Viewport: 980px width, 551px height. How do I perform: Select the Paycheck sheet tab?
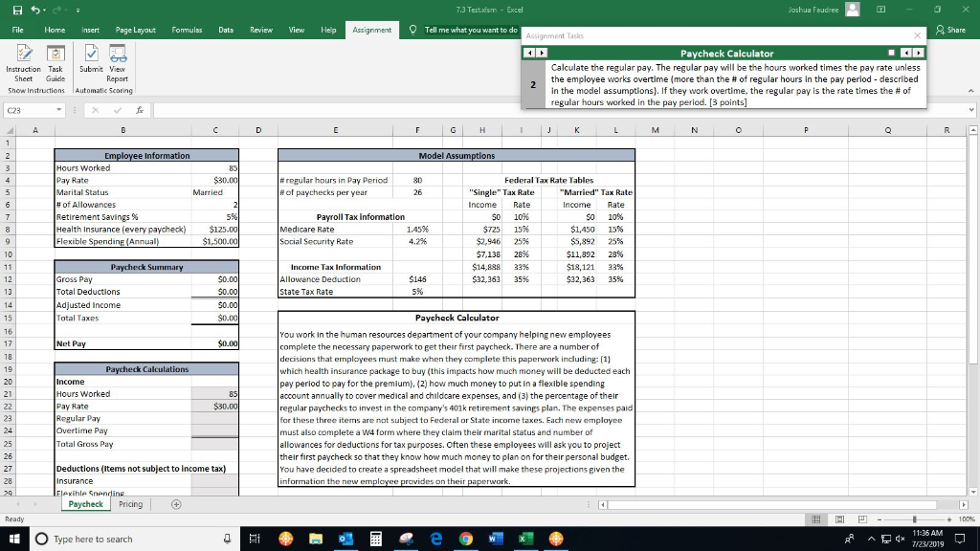[85, 504]
